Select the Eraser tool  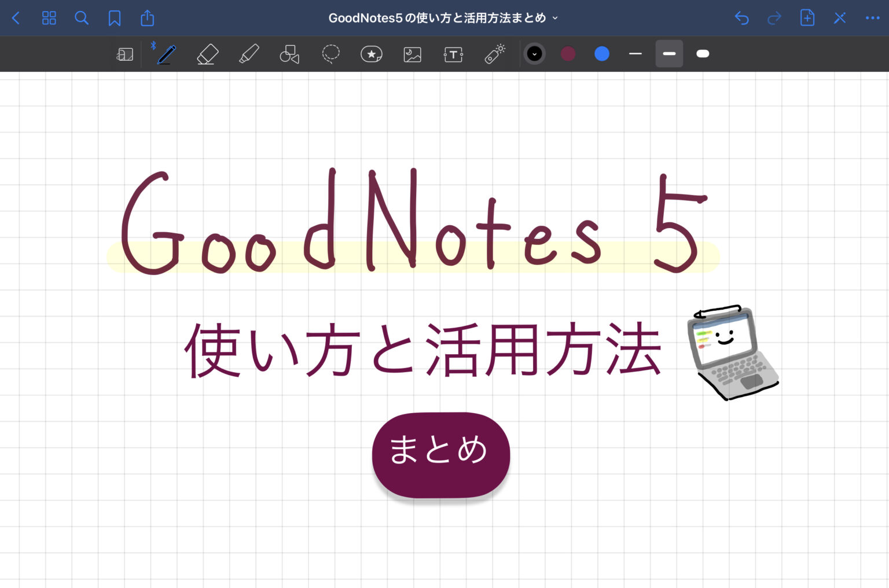[207, 54]
